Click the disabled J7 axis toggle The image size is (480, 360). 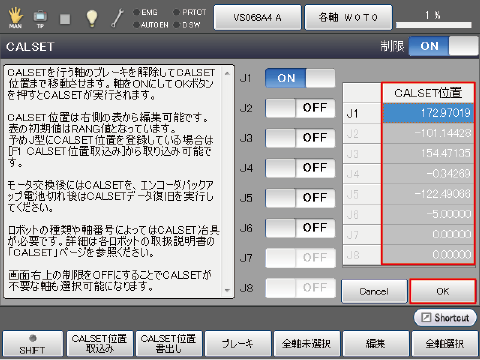(x=300, y=258)
